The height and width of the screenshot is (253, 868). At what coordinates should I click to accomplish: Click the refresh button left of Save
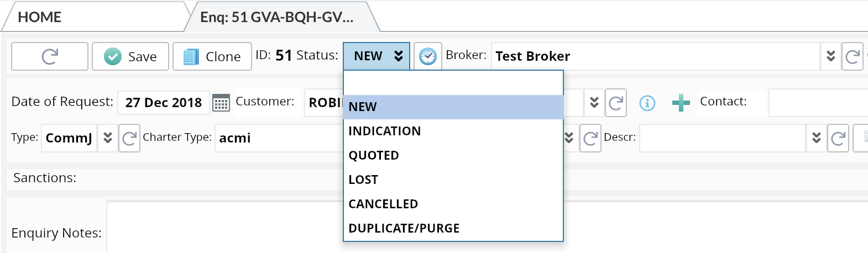[50, 56]
